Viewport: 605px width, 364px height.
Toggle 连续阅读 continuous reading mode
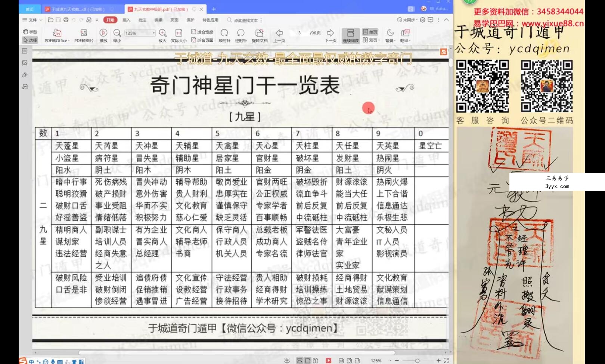350,36
